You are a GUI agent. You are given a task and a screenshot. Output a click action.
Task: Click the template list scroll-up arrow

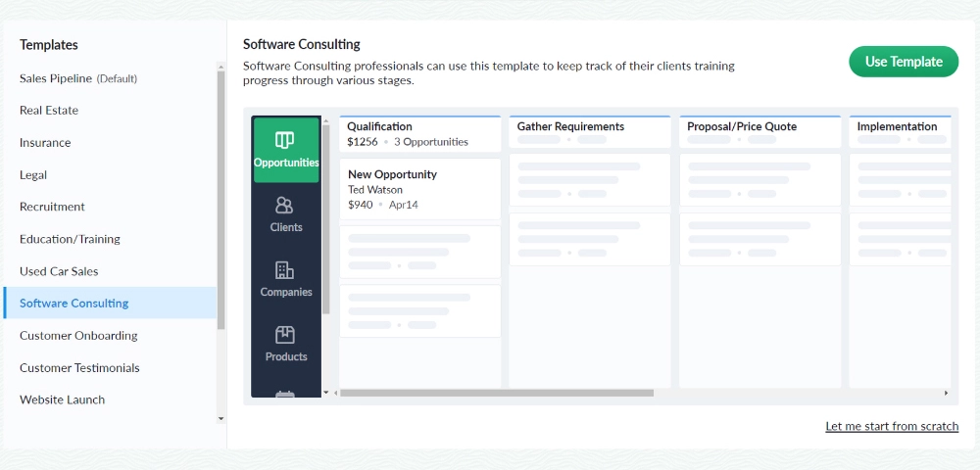(220, 67)
